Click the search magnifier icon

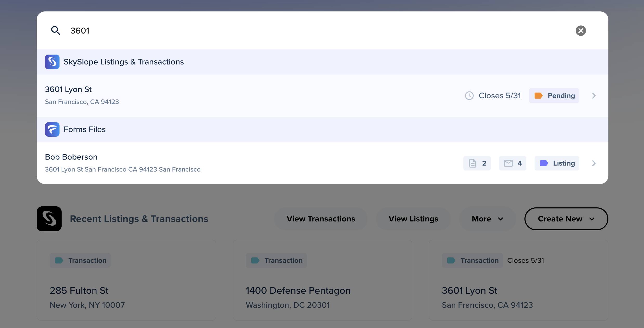[x=55, y=31]
